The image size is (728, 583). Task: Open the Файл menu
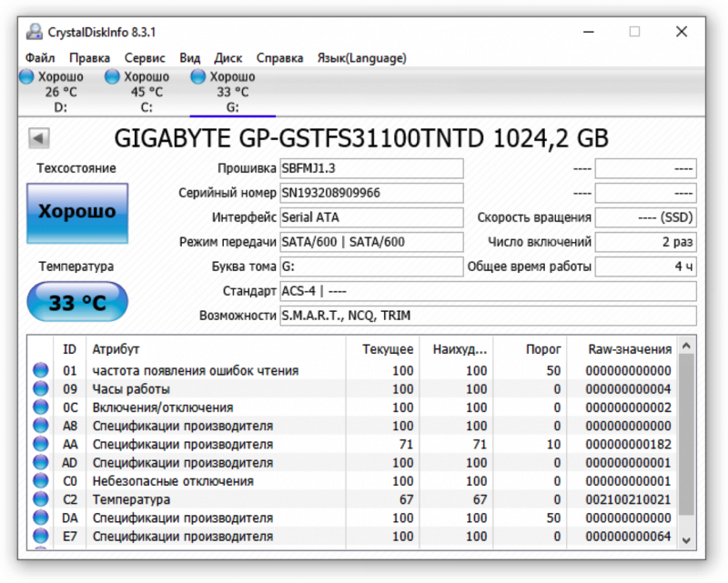(x=40, y=58)
